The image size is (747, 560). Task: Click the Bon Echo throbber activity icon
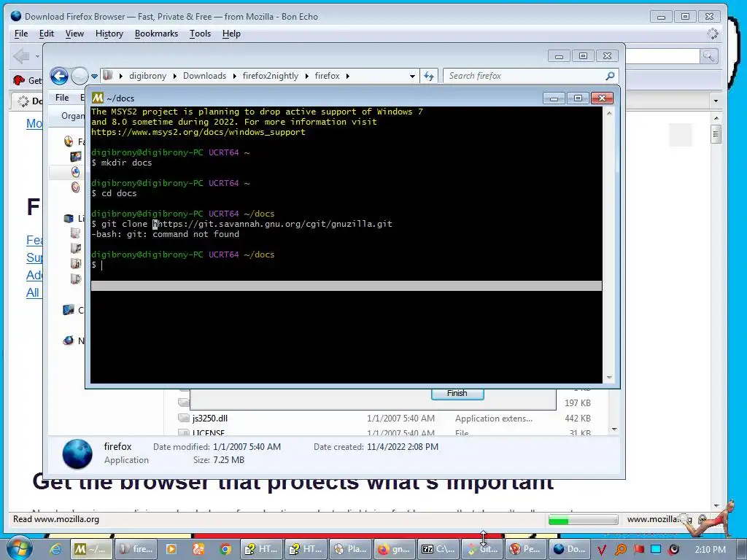click(712, 34)
